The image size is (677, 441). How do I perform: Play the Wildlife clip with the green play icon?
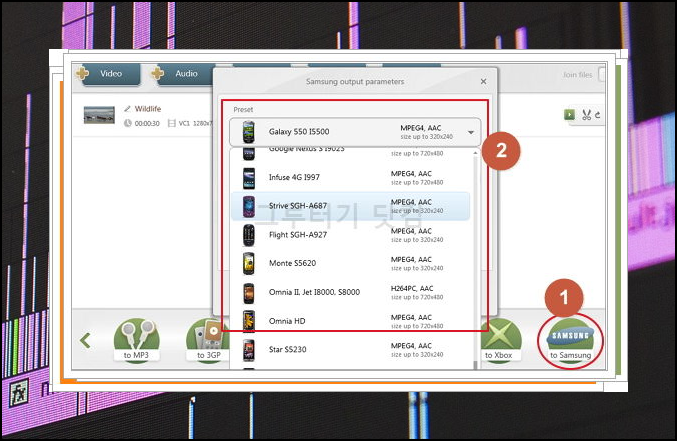pos(569,115)
